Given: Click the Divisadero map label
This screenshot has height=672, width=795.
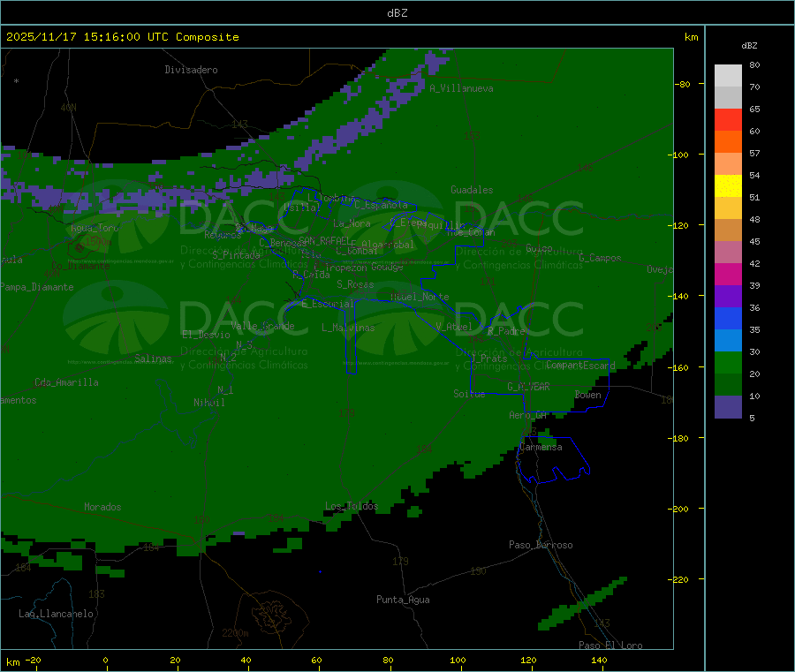Looking at the screenshot, I should pyautogui.click(x=191, y=70).
